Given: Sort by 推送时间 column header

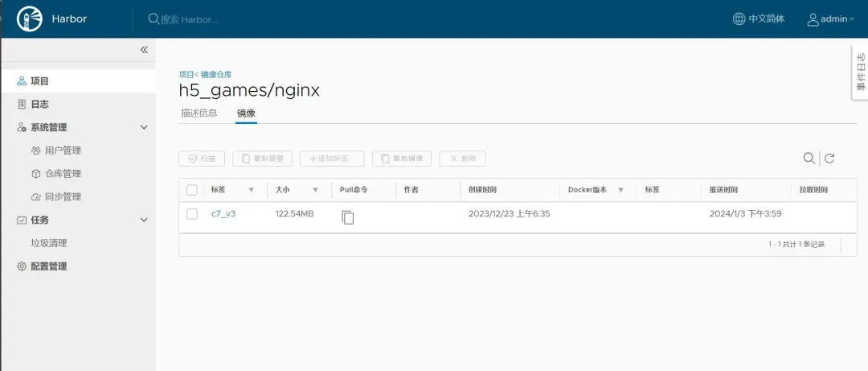Looking at the screenshot, I should click(x=723, y=190).
